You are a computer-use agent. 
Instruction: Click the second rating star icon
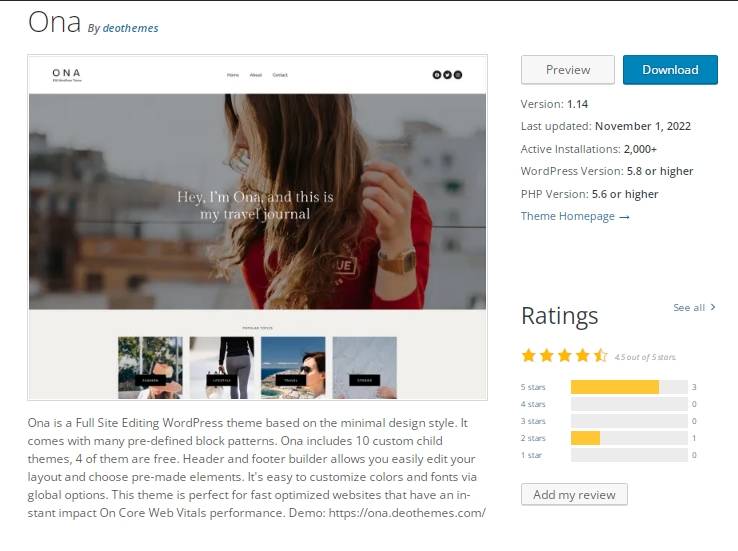546,355
